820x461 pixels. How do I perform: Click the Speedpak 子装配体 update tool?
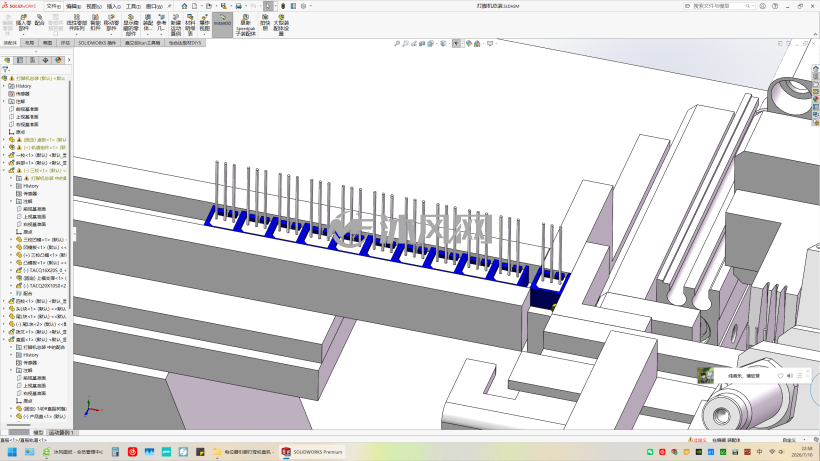click(x=245, y=25)
